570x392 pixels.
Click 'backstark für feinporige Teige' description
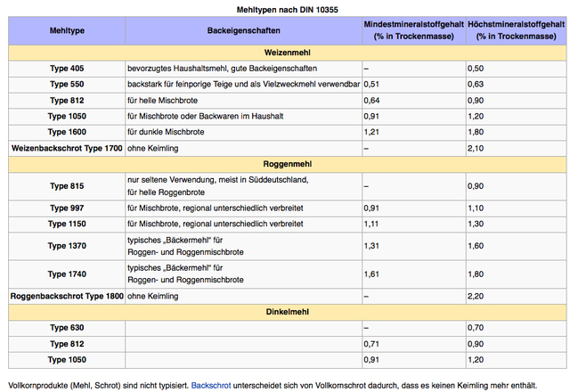[243, 85]
